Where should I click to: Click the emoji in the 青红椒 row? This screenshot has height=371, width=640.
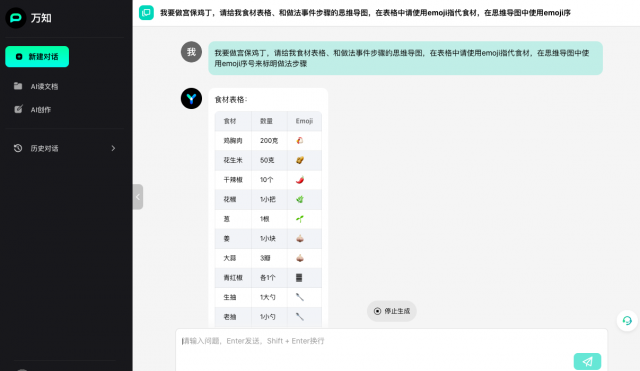point(299,278)
